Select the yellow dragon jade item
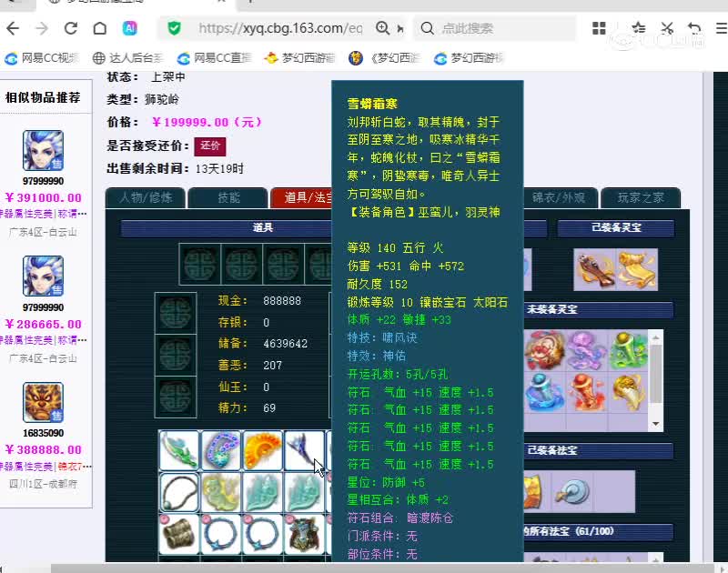The height and width of the screenshot is (573, 728). click(220, 492)
